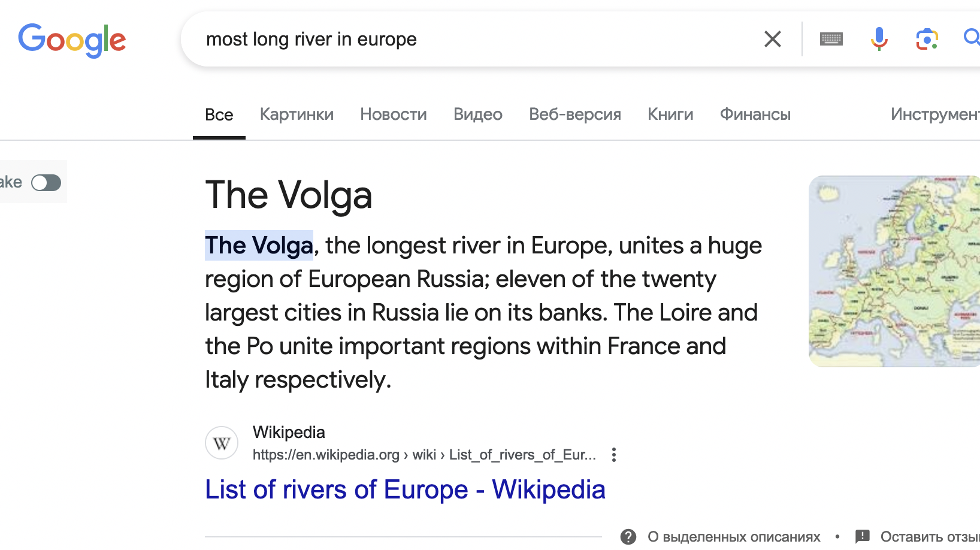The image size is (980, 550).
Task: Open the three-dot menu beside Wikipedia URL
Action: point(614,455)
